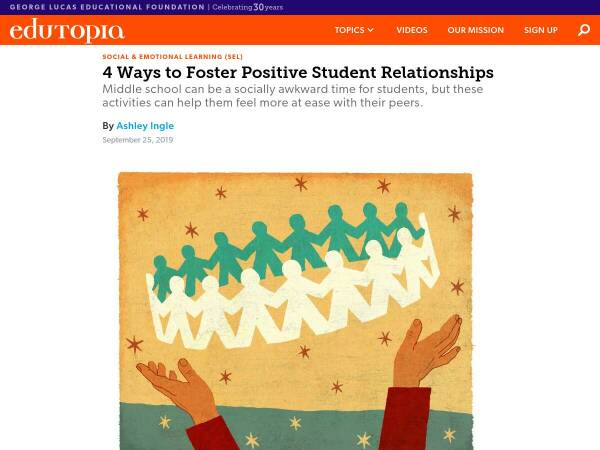Go to the Videos page
Image resolution: width=600 pixels, height=450 pixels.
click(x=412, y=30)
